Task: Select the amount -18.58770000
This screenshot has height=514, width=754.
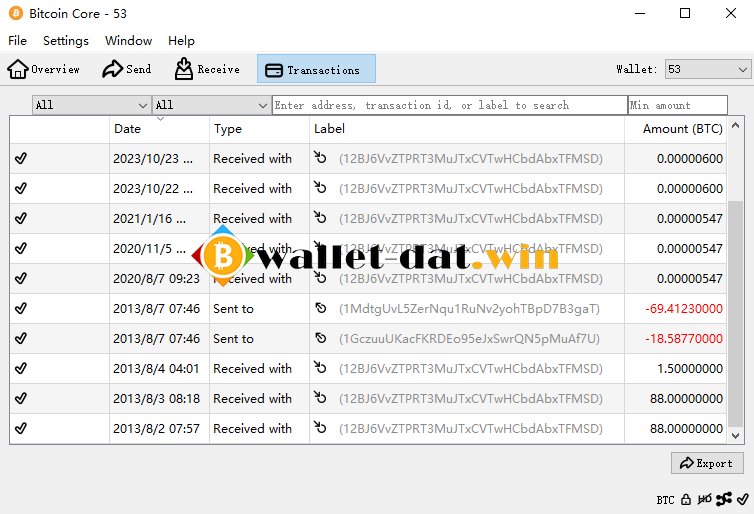Action: (684, 338)
